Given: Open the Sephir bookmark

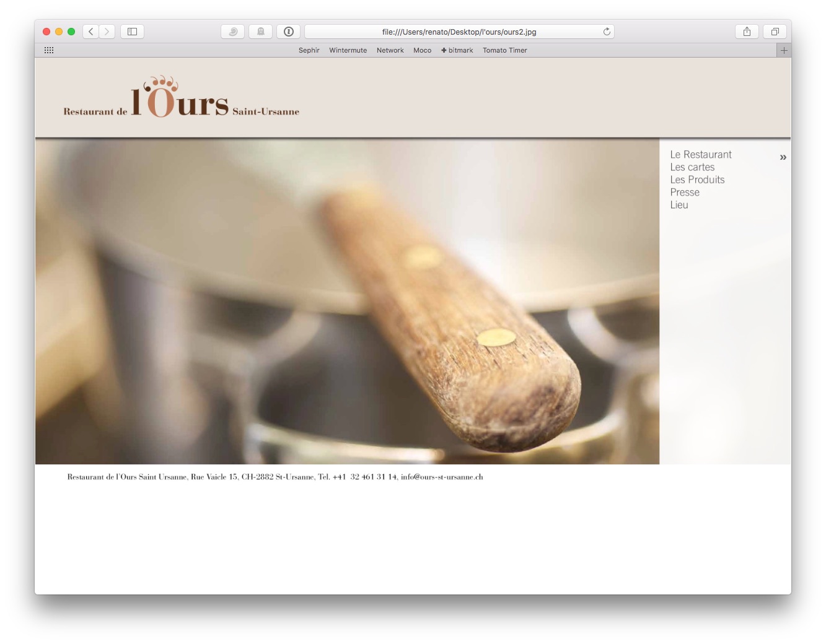Looking at the screenshot, I should tap(309, 50).
